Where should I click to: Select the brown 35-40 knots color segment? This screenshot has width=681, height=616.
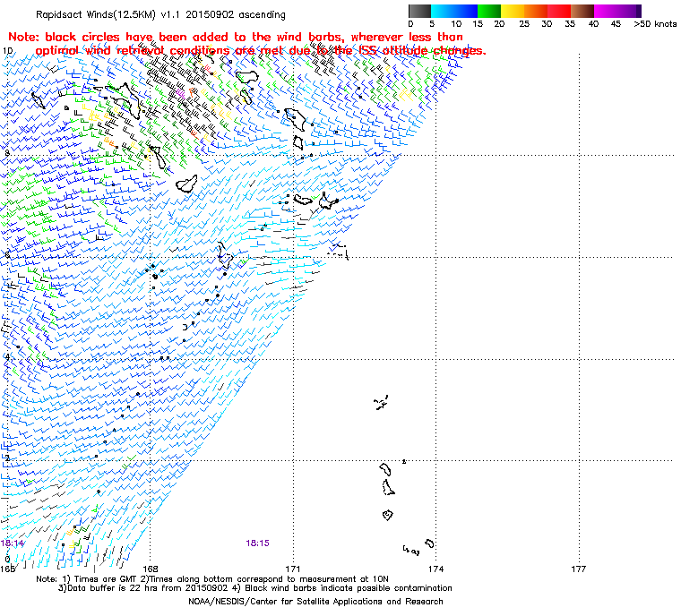(582, 11)
